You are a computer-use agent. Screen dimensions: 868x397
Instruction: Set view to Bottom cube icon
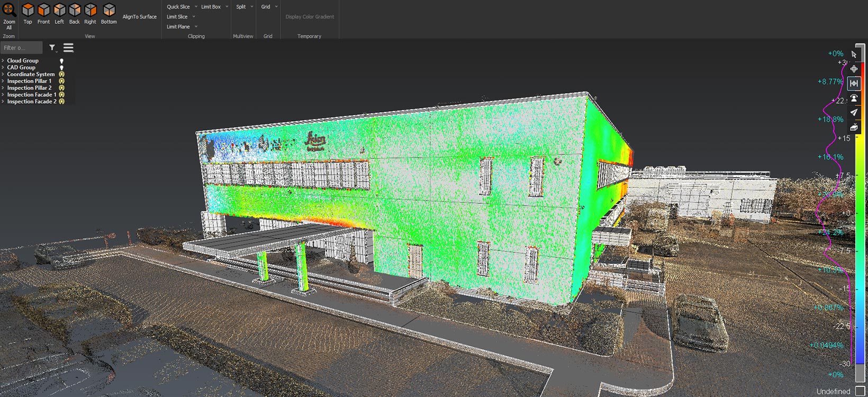click(x=108, y=11)
